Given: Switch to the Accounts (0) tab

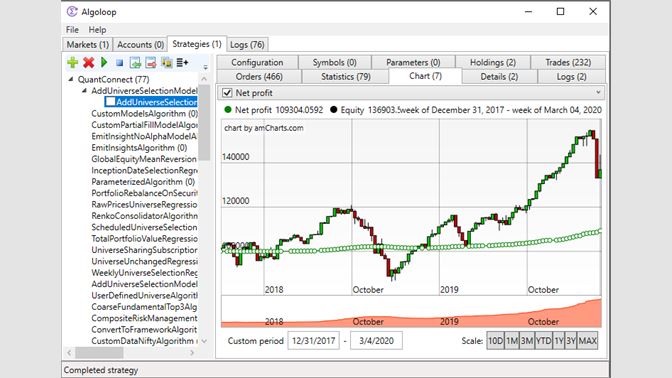Looking at the screenshot, I should [141, 45].
